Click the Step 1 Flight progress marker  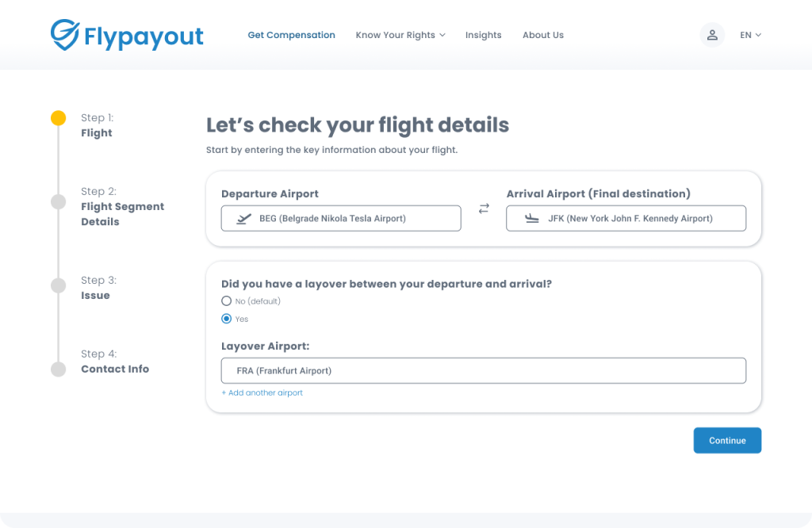coord(58,118)
